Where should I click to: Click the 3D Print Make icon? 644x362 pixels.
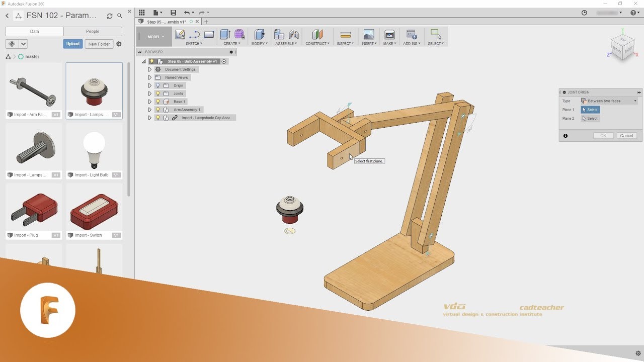tap(389, 34)
